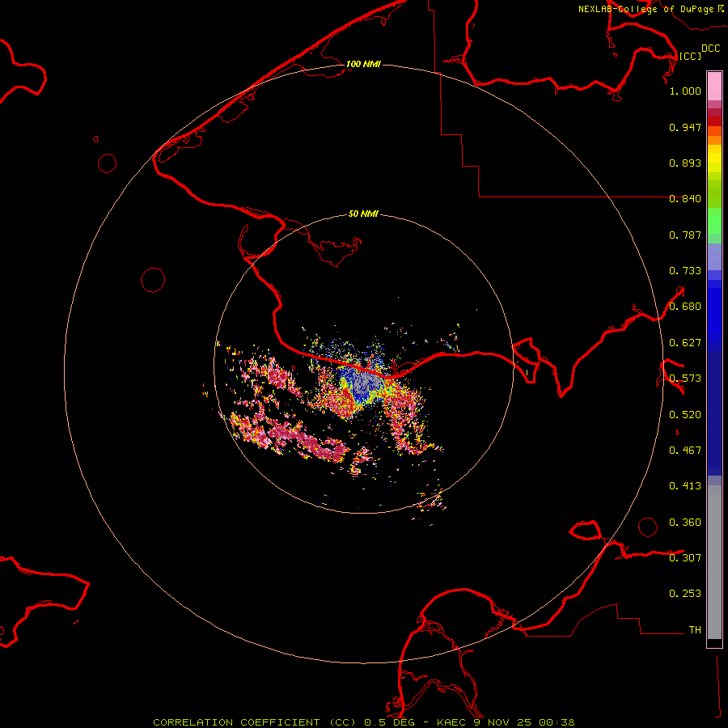
Task: Click the DCC product label
Action: point(710,49)
